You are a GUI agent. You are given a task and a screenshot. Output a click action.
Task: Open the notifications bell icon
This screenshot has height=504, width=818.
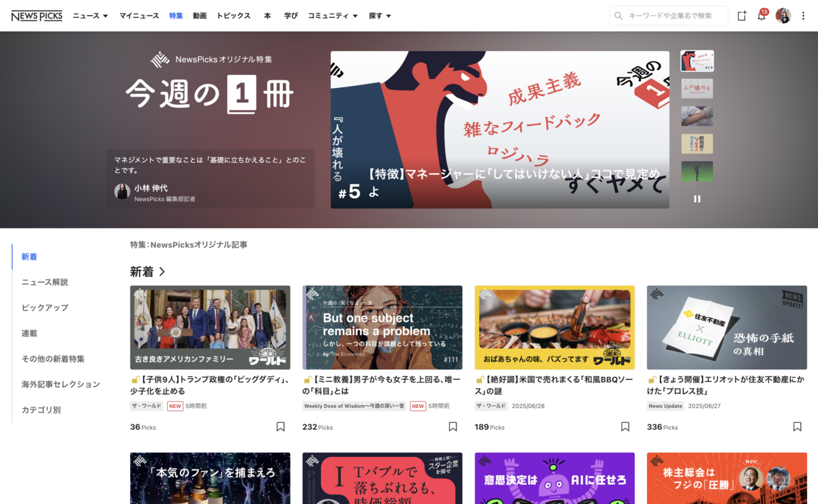(x=761, y=16)
